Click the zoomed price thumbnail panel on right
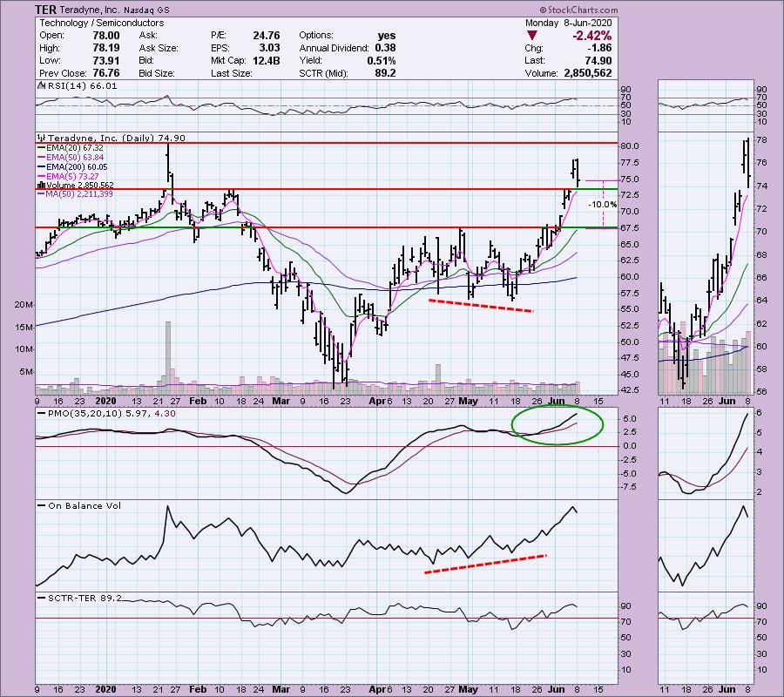784x697 pixels. click(x=706, y=263)
